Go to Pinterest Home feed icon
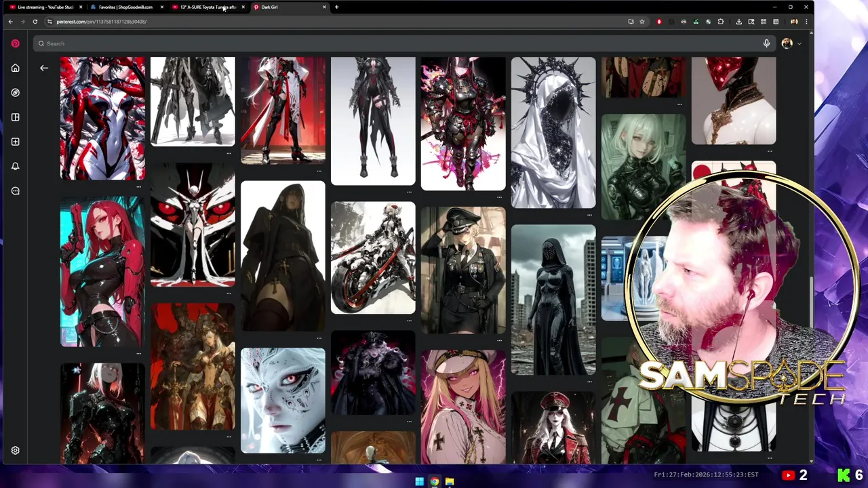868x488 pixels. (15, 68)
